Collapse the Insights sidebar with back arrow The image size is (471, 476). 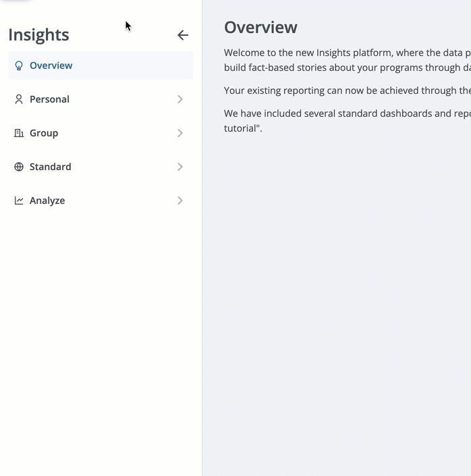[x=183, y=35]
